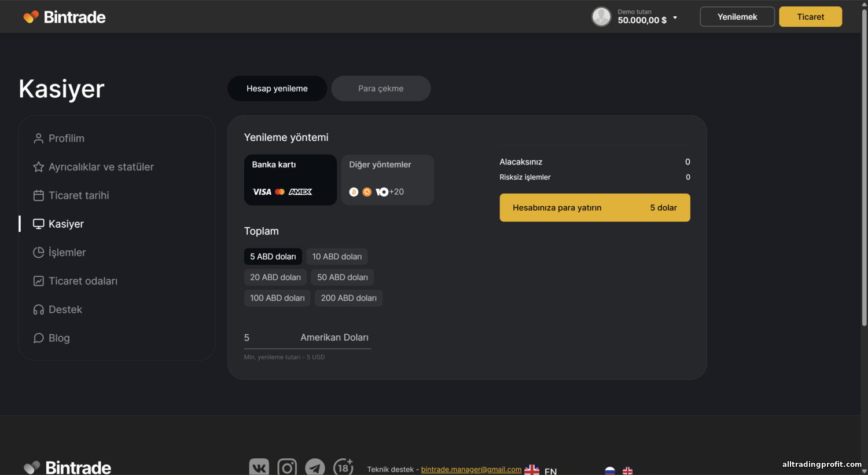Open the Instagram icon in the footer
Viewport: 868px width, 475px height.
[x=287, y=467]
